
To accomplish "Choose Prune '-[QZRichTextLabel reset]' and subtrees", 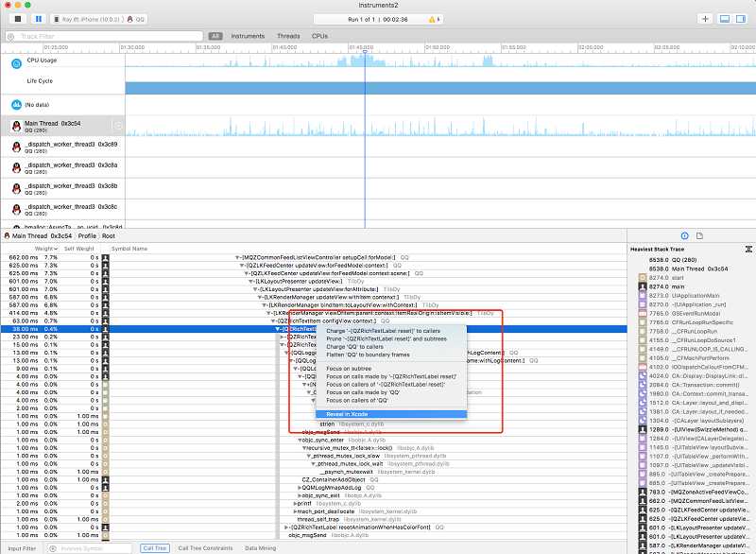I will pyautogui.click(x=391, y=339).
